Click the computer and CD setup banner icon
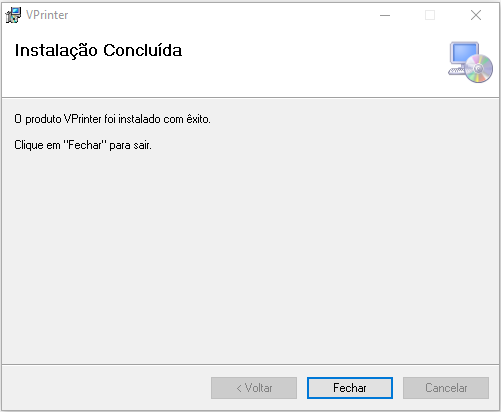 tap(470, 62)
